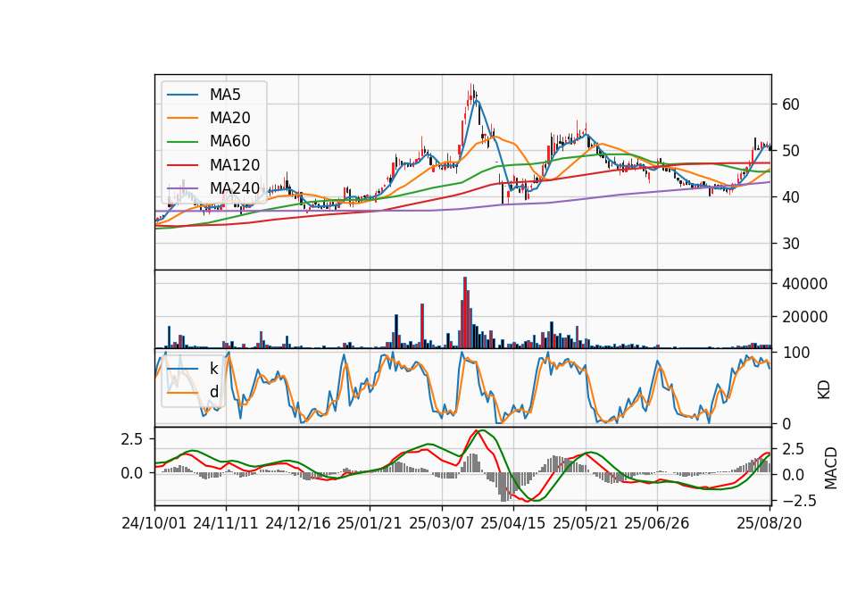
Task: Click the 25/06/26 date axis label
Action: click(x=657, y=523)
